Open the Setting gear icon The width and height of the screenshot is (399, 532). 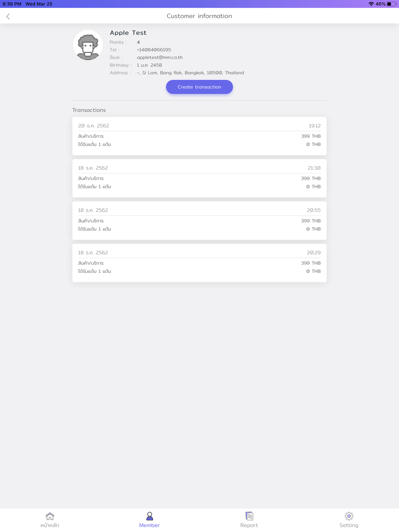coord(349,516)
